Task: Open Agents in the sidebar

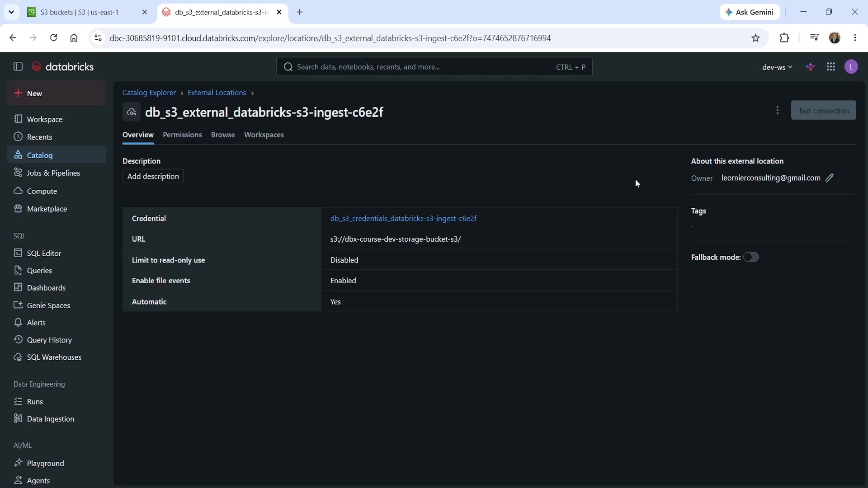Action: click(57, 481)
